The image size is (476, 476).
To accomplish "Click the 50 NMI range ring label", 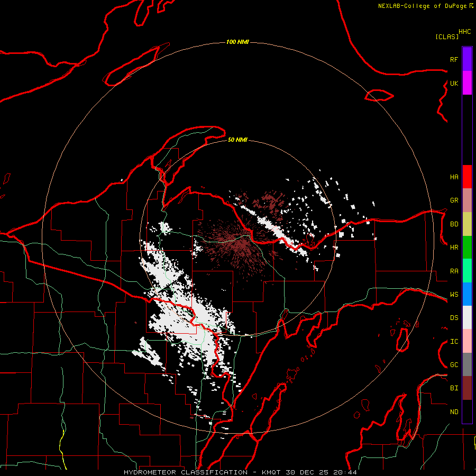I will tap(237, 140).
